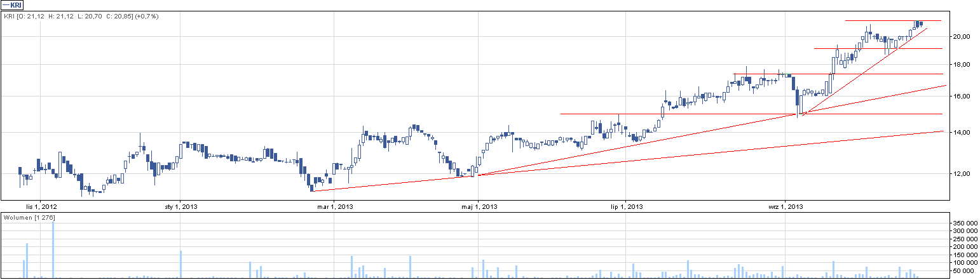Click the 'sty 1, 2013' date label
This screenshot has height=280, width=980.
[x=181, y=207]
